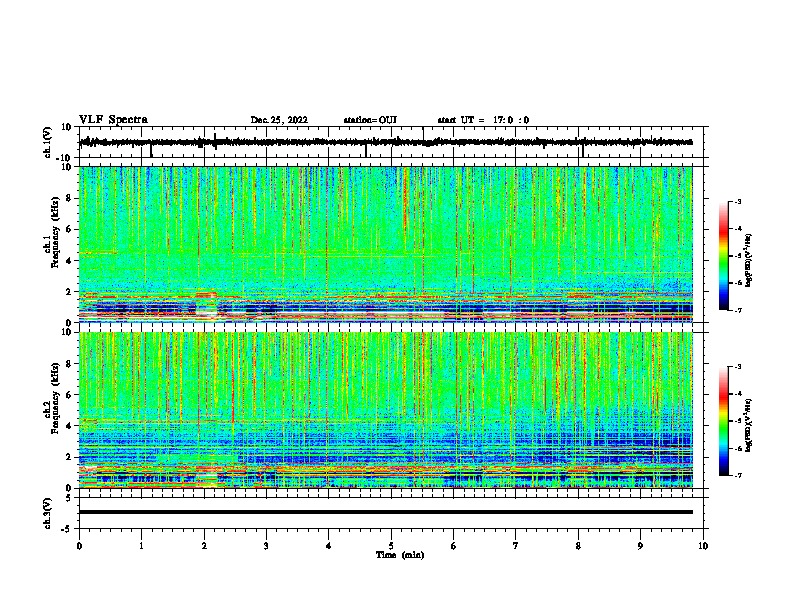Click the '8' tick on ch.1 frequency axis

[x=70, y=198]
